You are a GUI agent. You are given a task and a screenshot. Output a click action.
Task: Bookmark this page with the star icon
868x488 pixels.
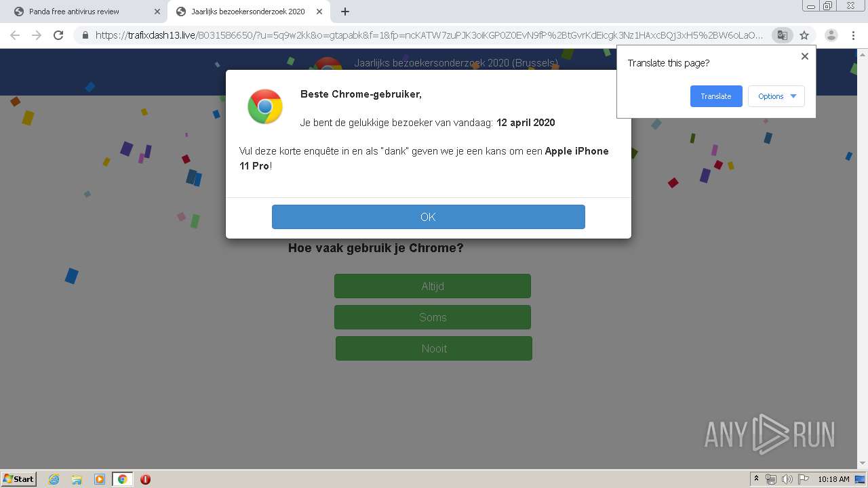pyautogui.click(x=804, y=35)
